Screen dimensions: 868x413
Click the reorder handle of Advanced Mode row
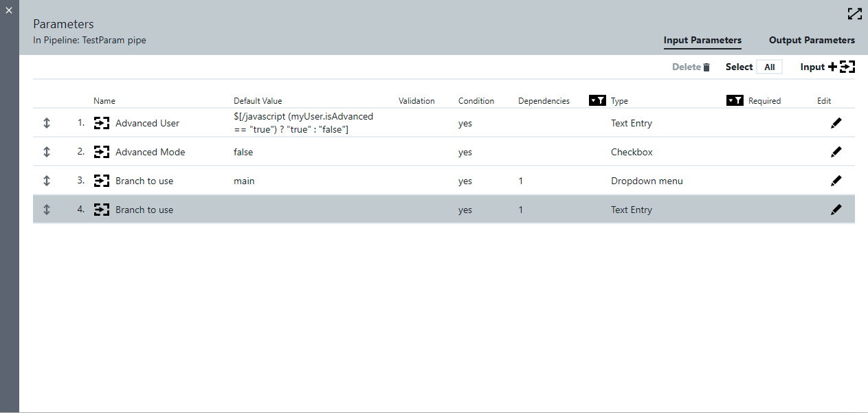click(47, 152)
